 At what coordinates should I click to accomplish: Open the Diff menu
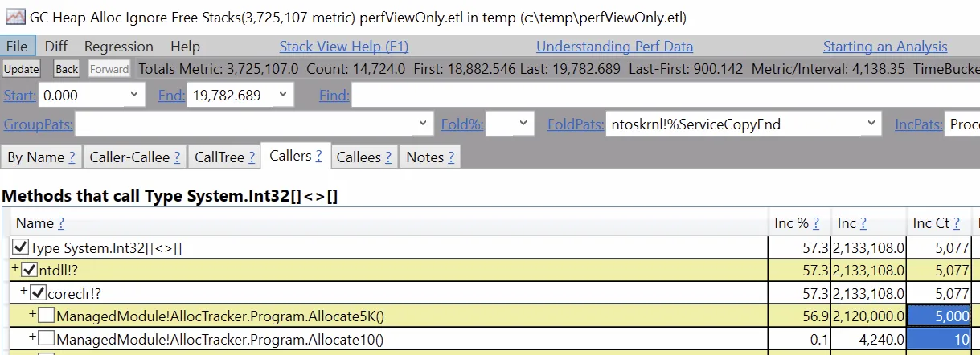[56, 47]
